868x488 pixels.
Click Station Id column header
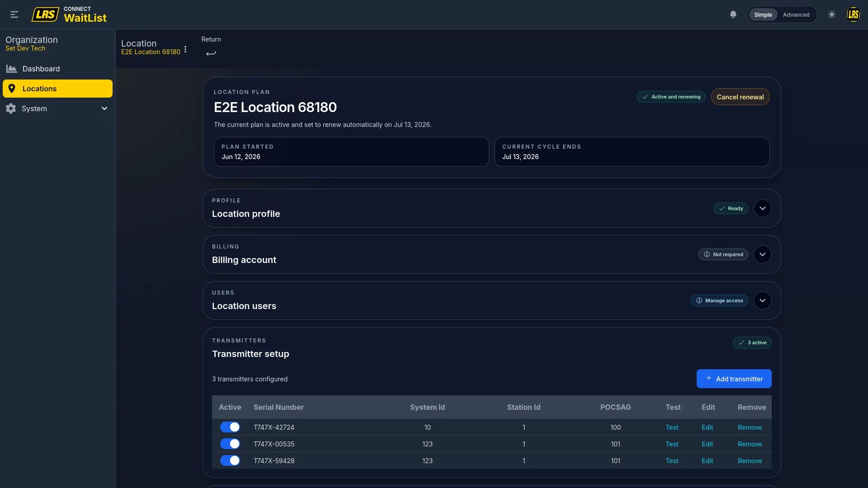point(524,407)
